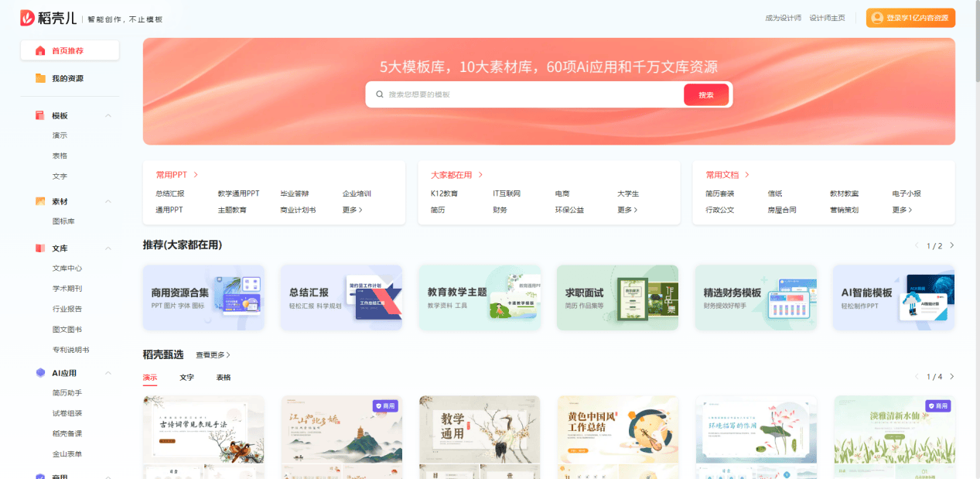Go to previous page of 稻壳甄选
The height and width of the screenshot is (479, 980).
click(x=917, y=377)
